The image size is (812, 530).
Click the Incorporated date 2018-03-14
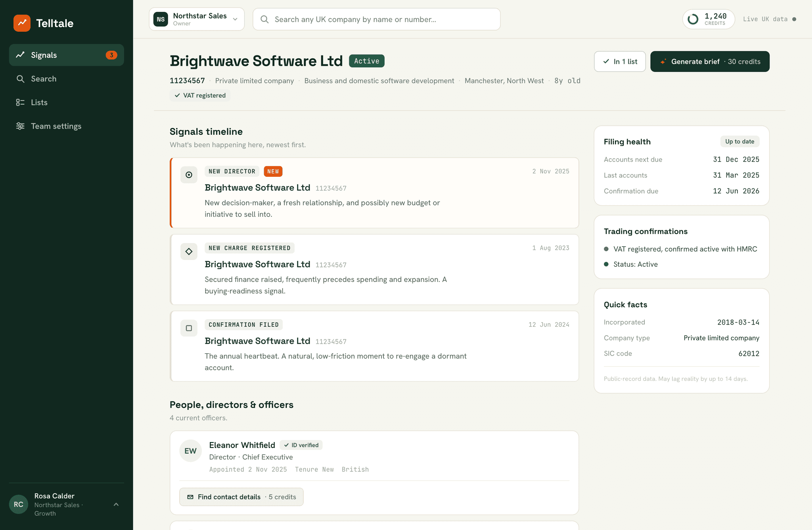(738, 322)
